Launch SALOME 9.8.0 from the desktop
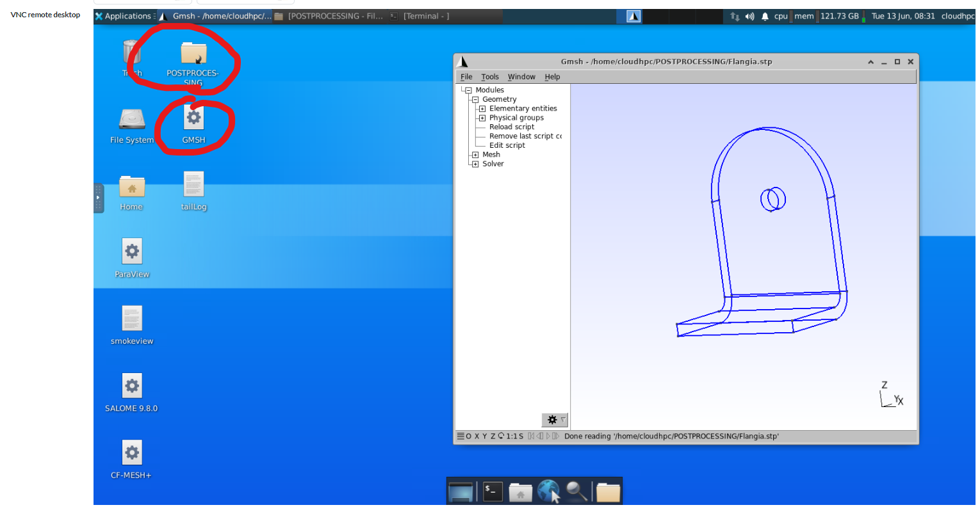Image resolution: width=980 pixels, height=512 pixels. pos(132,386)
